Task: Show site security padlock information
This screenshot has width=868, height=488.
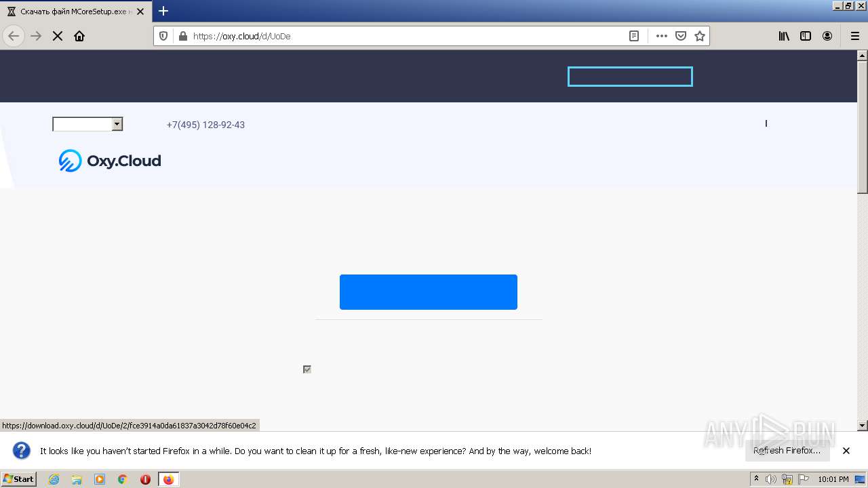Action: [182, 36]
